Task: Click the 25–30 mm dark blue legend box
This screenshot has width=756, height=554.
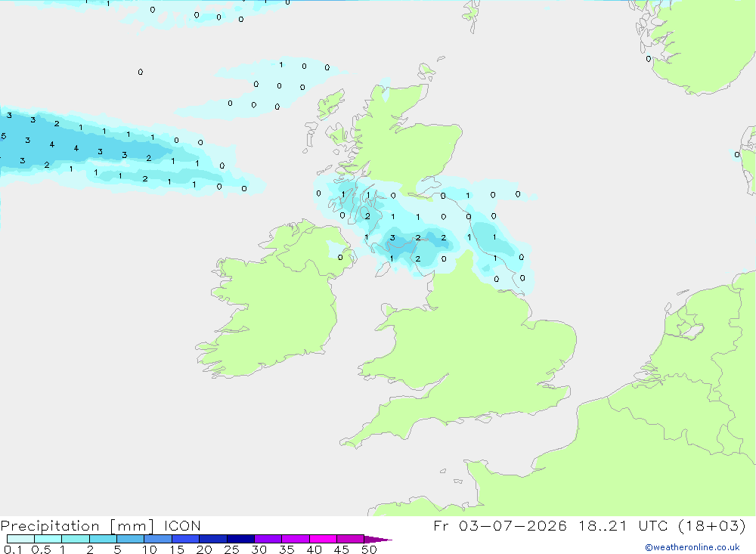Action: [240, 539]
